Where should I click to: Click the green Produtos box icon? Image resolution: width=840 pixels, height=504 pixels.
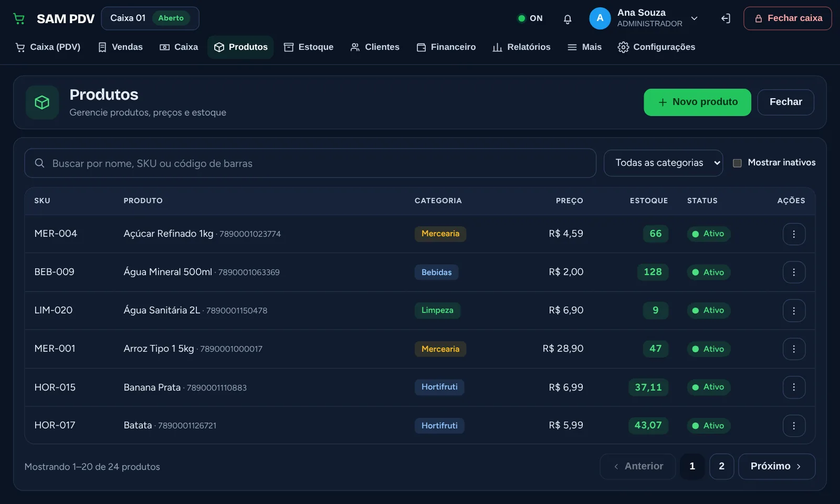coord(42,102)
